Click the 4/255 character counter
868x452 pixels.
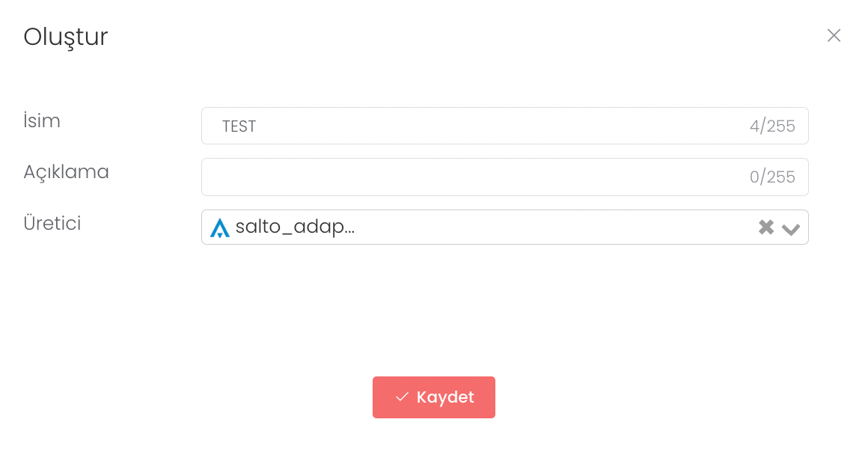772,126
